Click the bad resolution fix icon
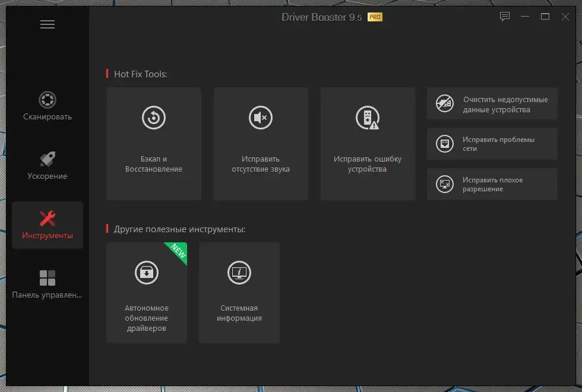Image resolution: width=582 pixels, height=392 pixels. point(445,184)
